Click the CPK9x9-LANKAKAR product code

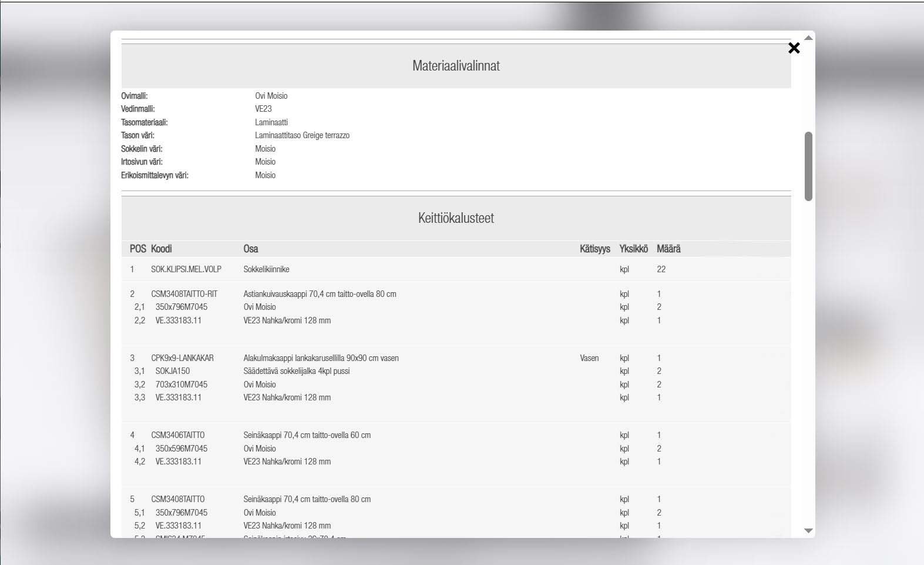[x=182, y=358]
